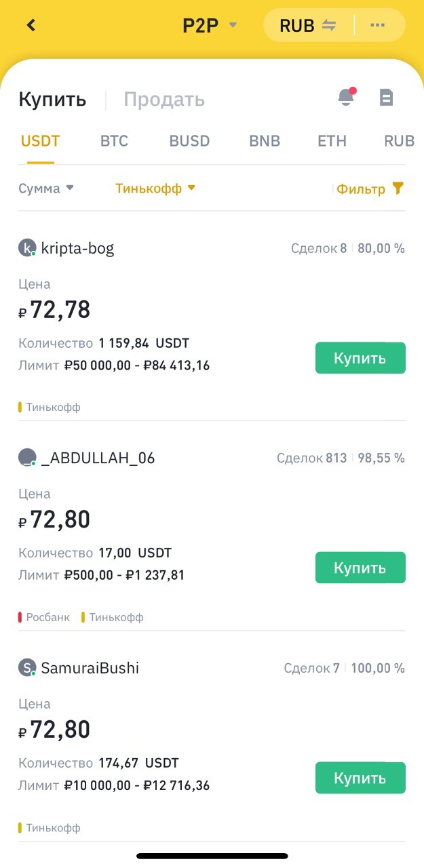Tap SamuraiBushi avatar icon
The height and width of the screenshot is (868, 424).
point(26,668)
